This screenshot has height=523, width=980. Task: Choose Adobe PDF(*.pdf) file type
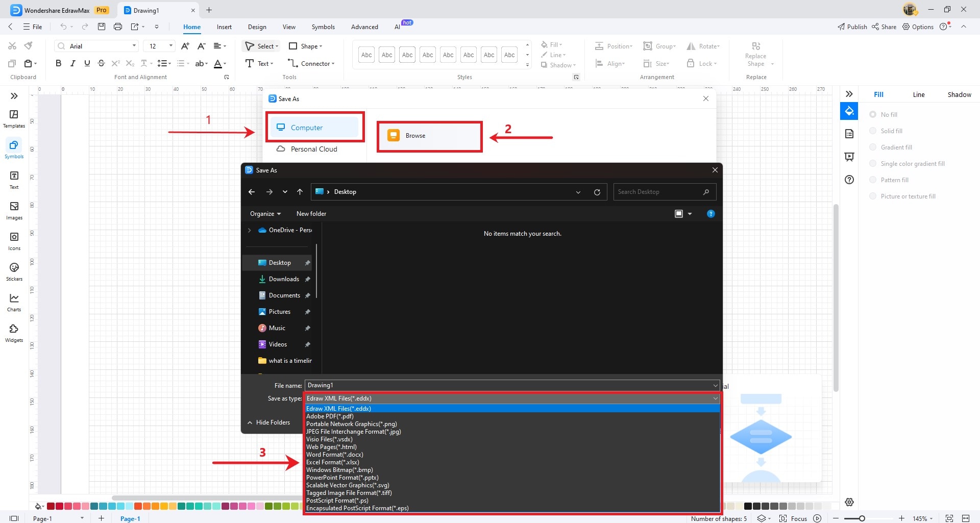tap(512, 416)
